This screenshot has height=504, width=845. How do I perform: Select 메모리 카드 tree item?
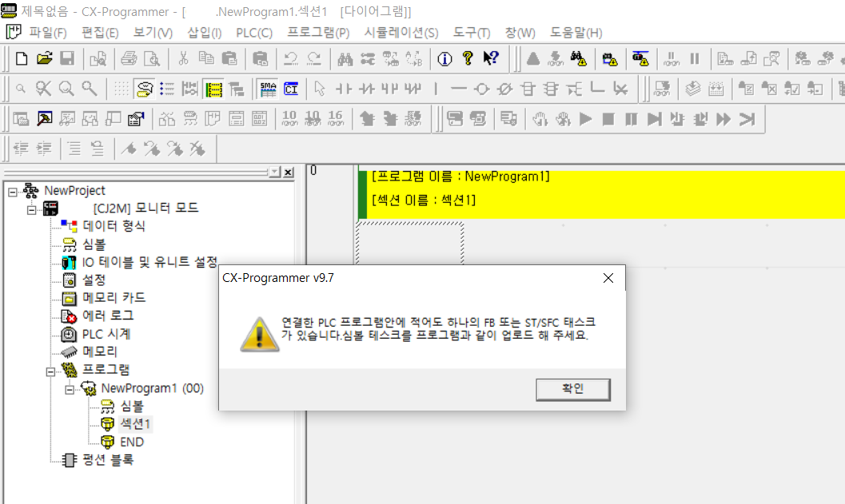(x=114, y=298)
